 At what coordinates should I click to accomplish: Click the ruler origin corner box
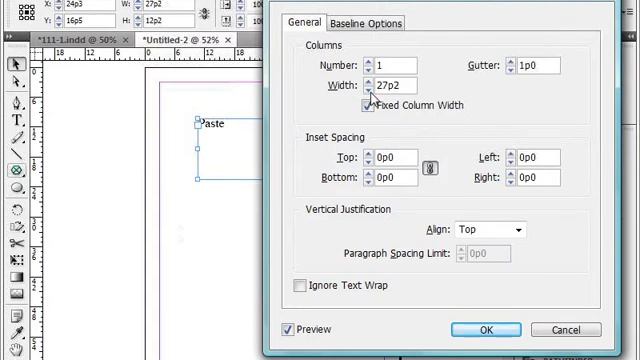pos(36,54)
